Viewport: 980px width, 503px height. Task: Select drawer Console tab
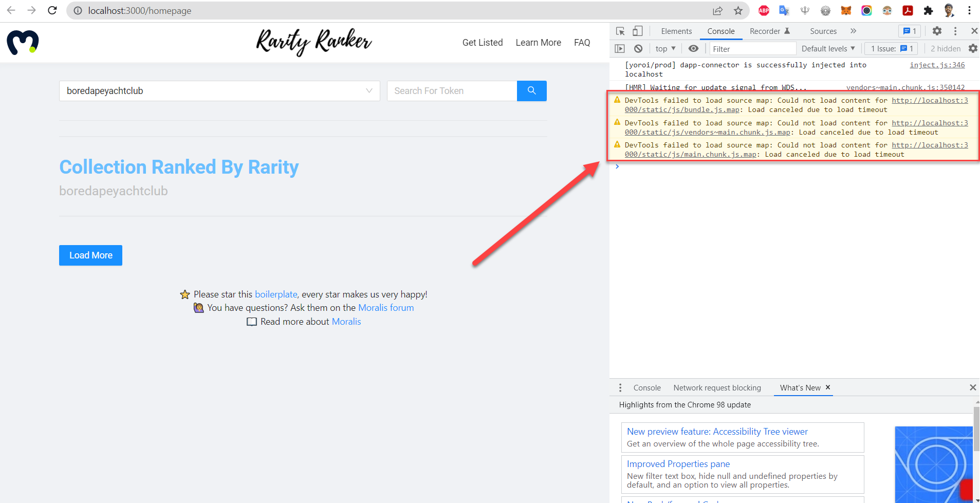coord(647,388)
